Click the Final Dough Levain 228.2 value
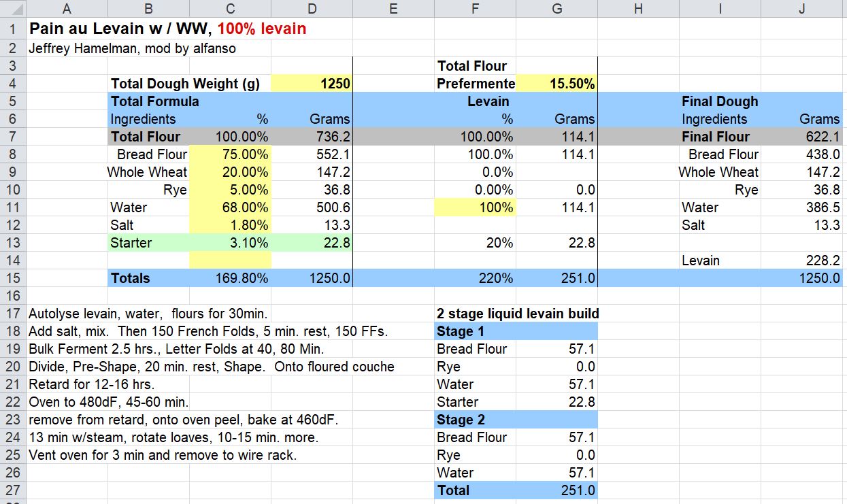 (x=801, y=261)
